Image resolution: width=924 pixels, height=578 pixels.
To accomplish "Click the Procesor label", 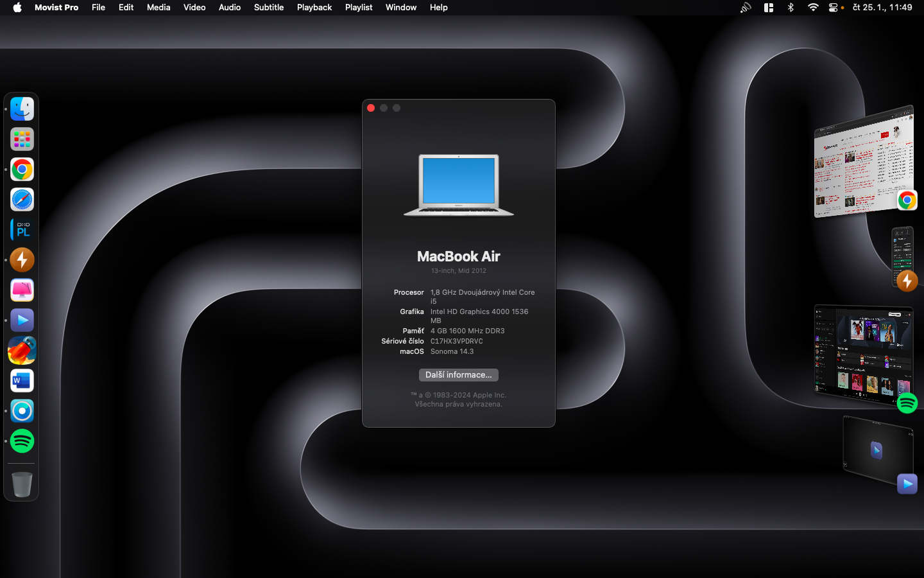I will pos(409,293).
